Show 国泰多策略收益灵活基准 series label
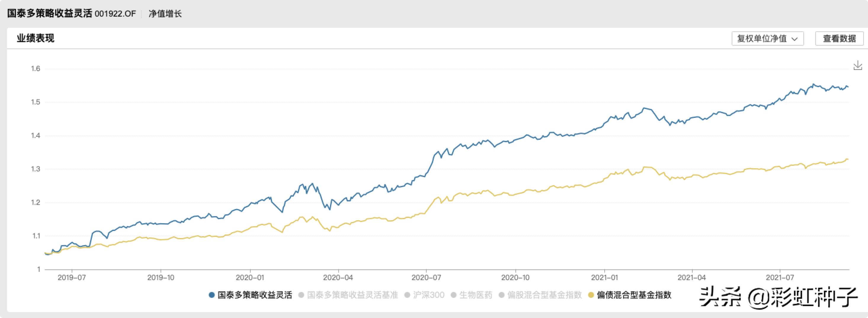 (x=352, y=295)
